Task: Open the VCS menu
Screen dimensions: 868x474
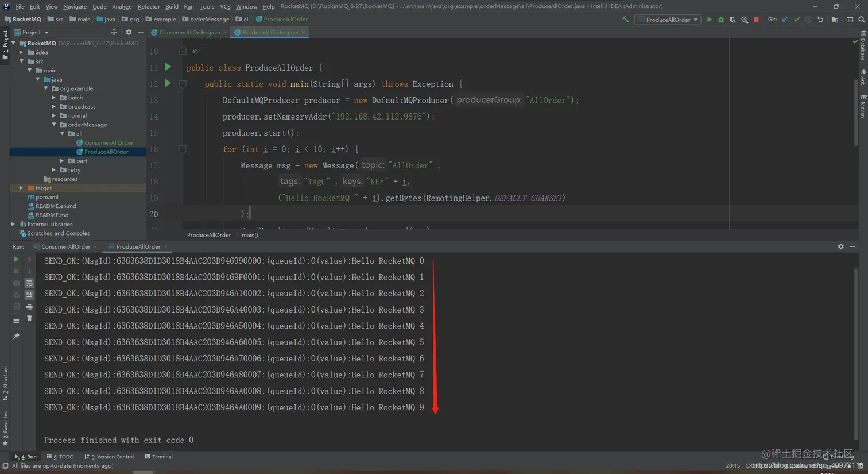Action: (x=225, y=6)
